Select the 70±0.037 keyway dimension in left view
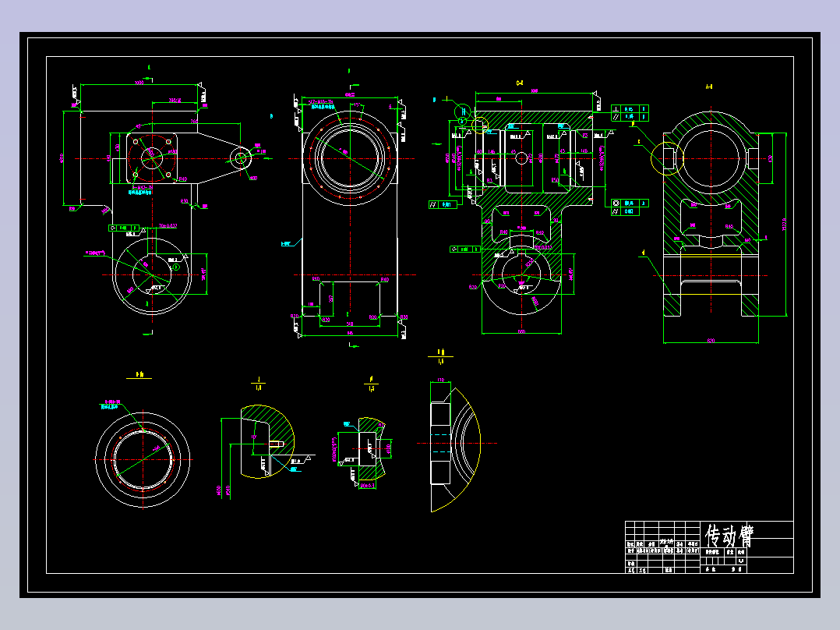This screenshot has width=840, height=630. [168, 226]
